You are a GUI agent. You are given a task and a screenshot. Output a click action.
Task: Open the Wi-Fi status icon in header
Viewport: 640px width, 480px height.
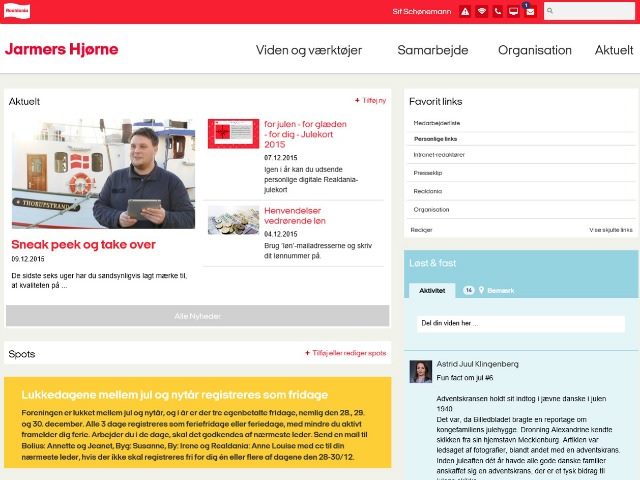481,12
